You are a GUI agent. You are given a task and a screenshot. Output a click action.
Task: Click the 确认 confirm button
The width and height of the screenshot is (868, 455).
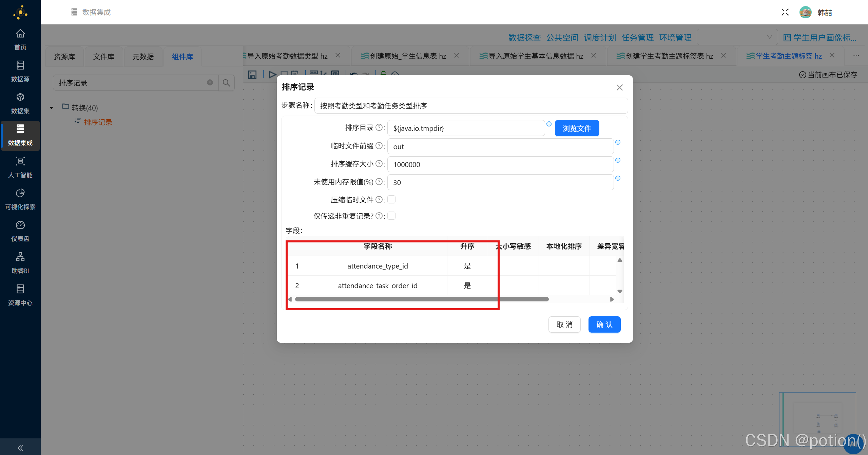coord(604,324)
